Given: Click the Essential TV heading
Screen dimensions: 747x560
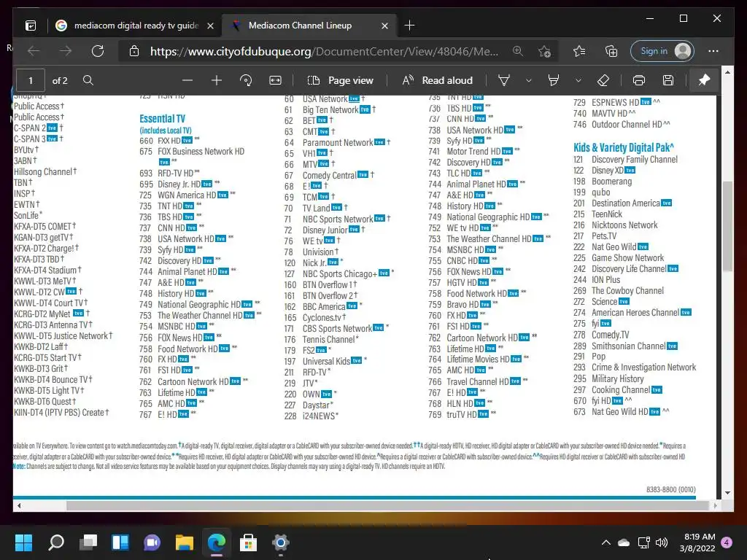Looking at the screenshot, I should 163,119.
